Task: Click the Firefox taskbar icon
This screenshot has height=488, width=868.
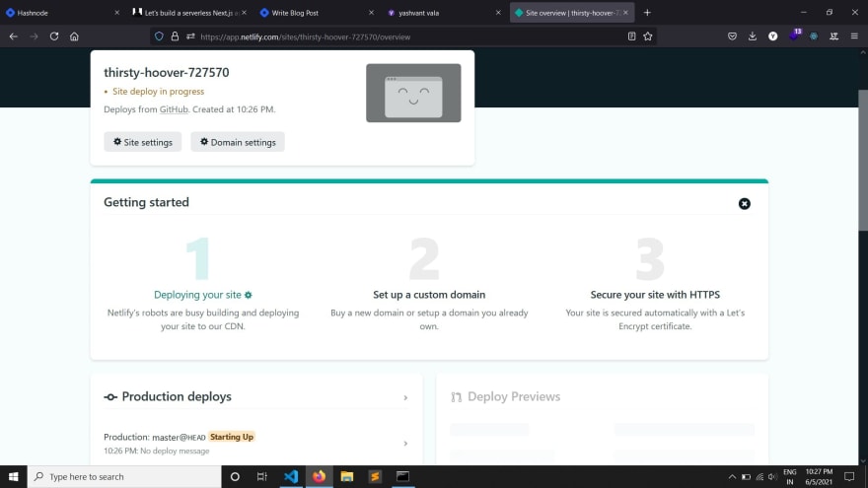Action: point(319,476)
